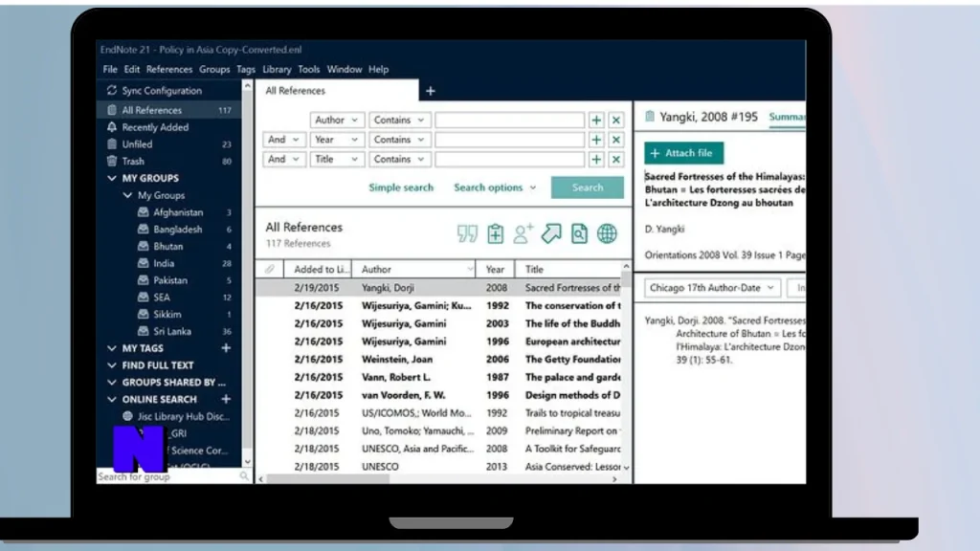Sort by the Year column header
The height and width of the screenshot is (551, 980).
click(x=495, y=269)
